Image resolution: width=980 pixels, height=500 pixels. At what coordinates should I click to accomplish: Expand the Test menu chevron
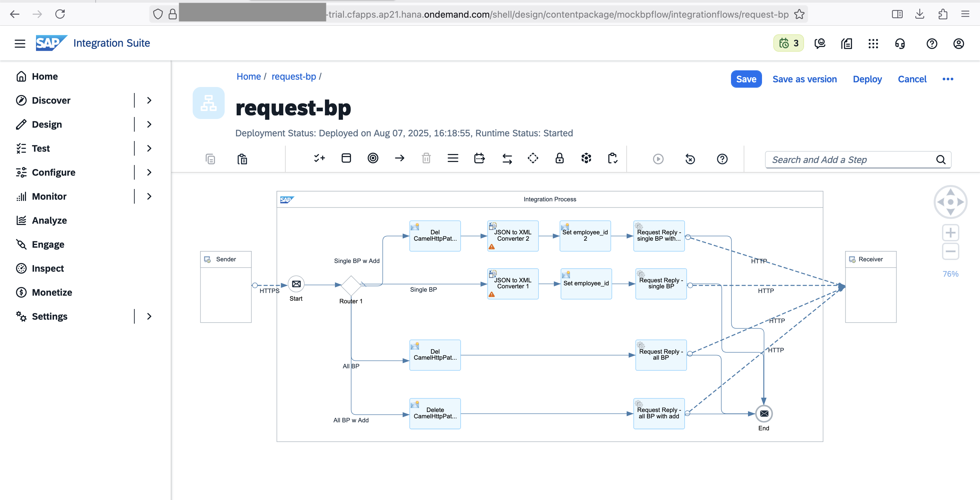click(x=149, y=148)
